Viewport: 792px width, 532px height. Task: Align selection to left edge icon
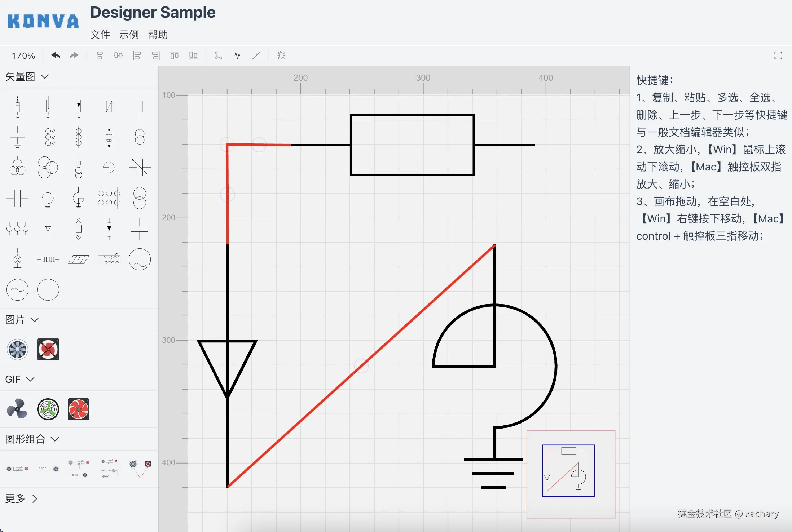point(137,56)
